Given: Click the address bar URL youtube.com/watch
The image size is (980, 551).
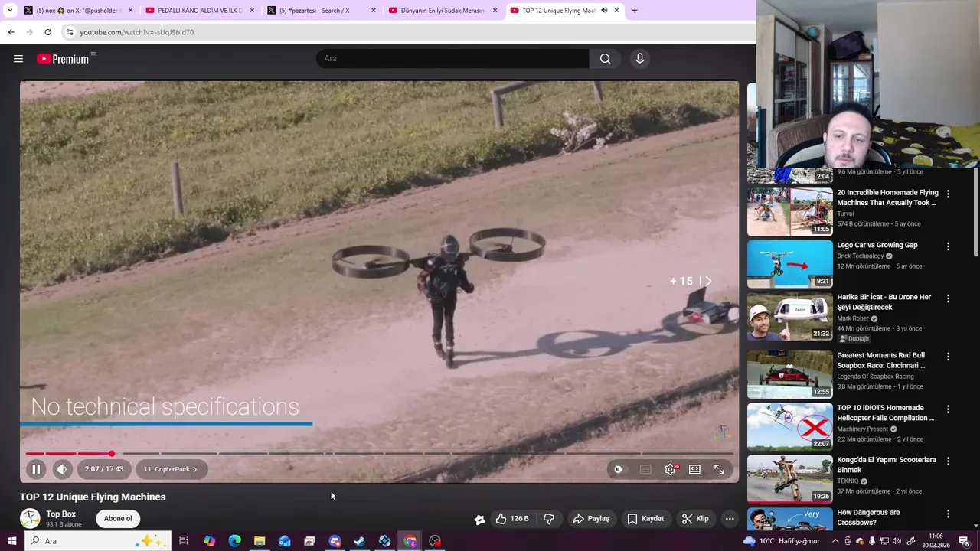Looking at the screenshot, I should click(x=137, y=32).
